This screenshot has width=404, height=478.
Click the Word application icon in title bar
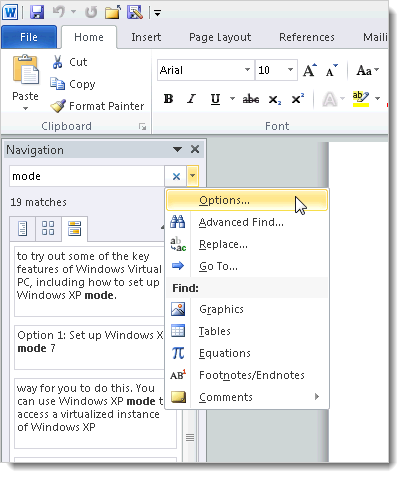click(10, 13)
